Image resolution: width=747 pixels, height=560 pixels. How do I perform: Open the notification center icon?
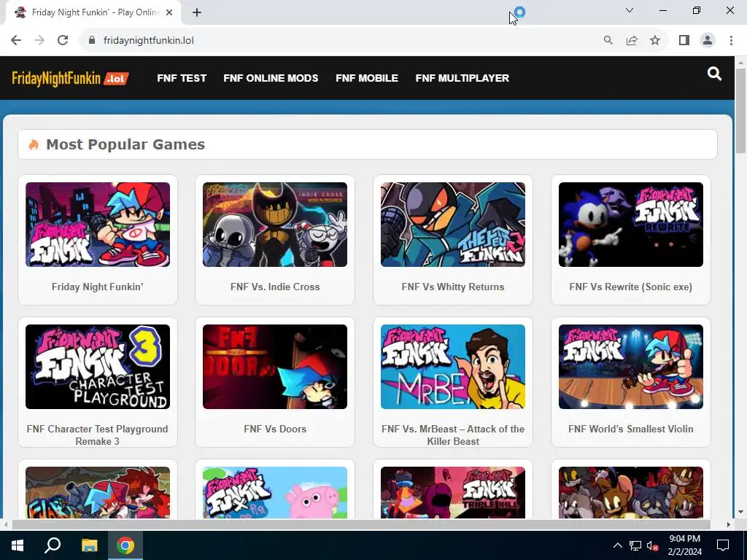[723, 545]
